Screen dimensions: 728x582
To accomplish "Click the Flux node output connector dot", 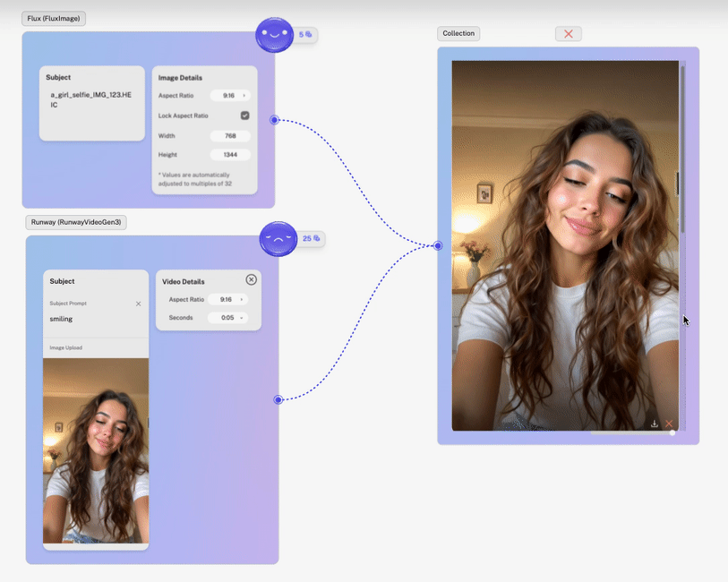I will point(274,120).
